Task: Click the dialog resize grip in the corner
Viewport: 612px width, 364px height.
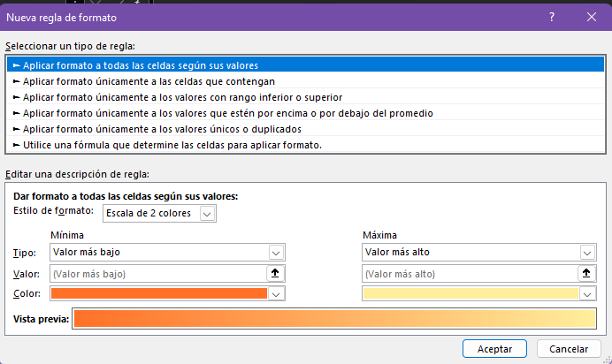Action: click(x=608, y=360)
